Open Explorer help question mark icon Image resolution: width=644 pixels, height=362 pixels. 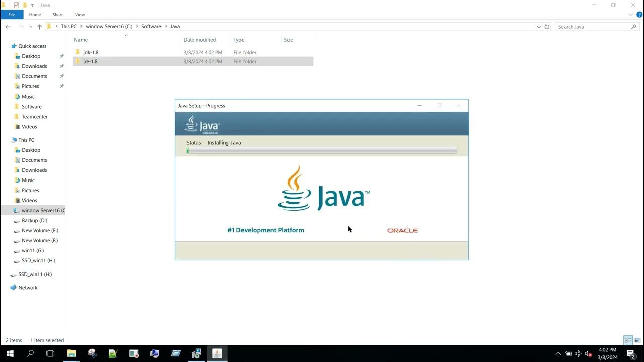coord(639,15)
